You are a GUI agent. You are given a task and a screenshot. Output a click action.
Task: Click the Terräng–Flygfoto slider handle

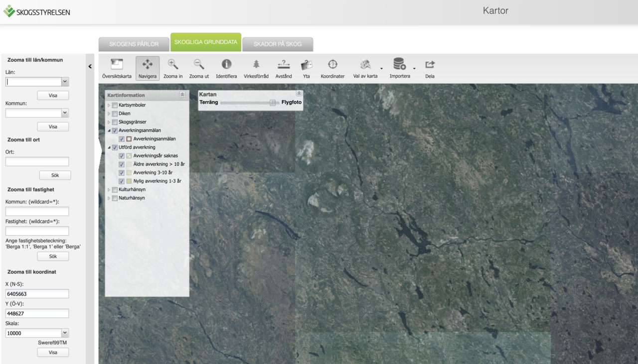[273, 103]
